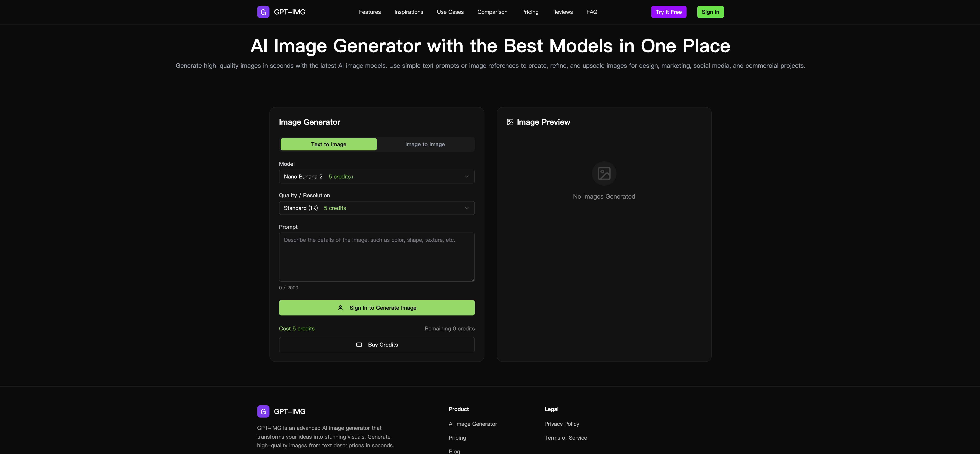Click the Model dropdown chevron arrow
The height and width of the screenshot is (454, 980).
click(466, 176)
